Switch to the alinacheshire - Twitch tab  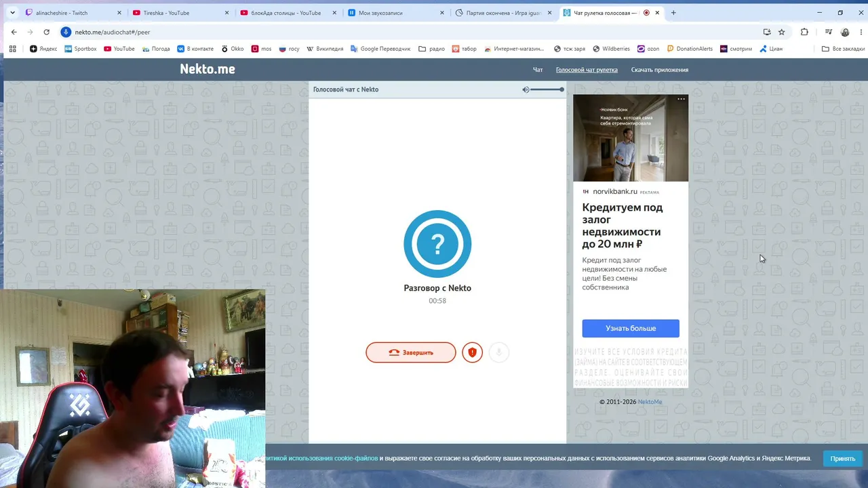[72, 13]
